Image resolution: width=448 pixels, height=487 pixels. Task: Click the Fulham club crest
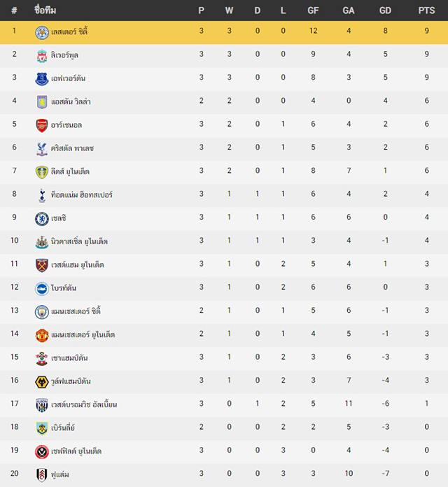[x=41, y=475]
